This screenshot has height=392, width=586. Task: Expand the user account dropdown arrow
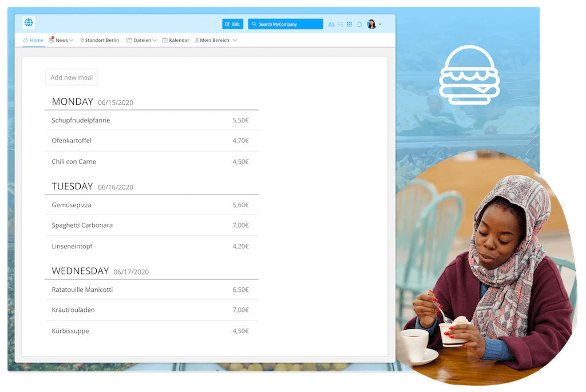pos(381,25)
